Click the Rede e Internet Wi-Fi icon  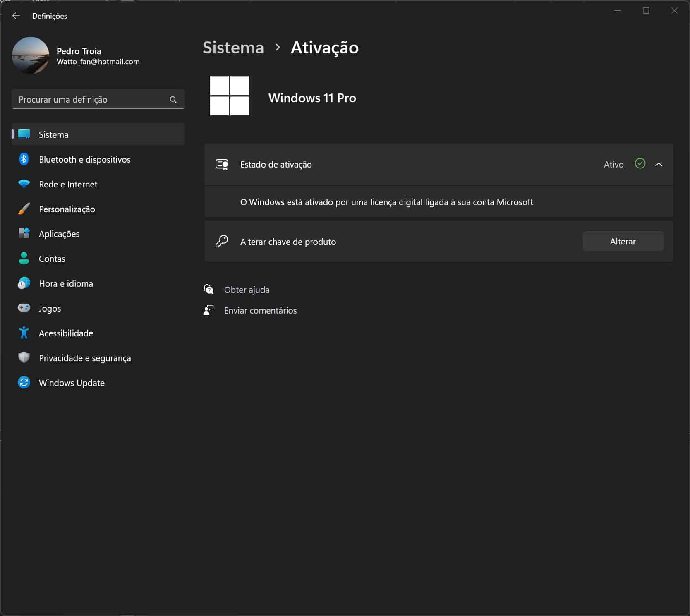coord(24,184)
